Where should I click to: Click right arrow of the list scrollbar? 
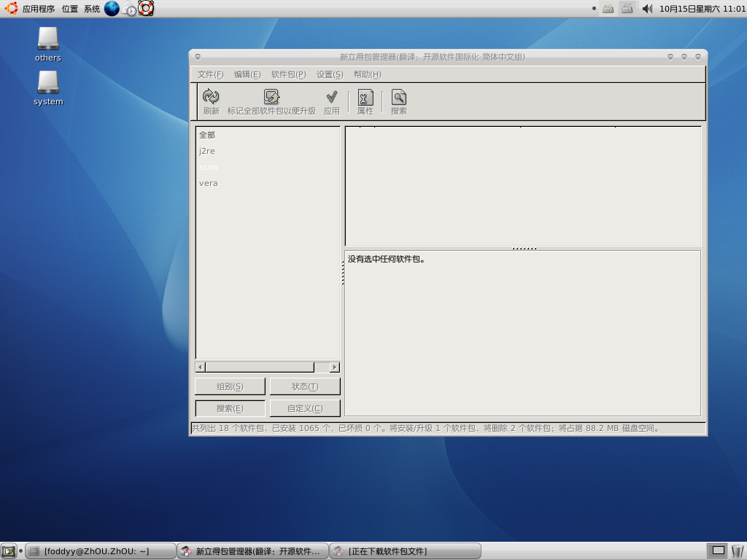tap(334, 367)
